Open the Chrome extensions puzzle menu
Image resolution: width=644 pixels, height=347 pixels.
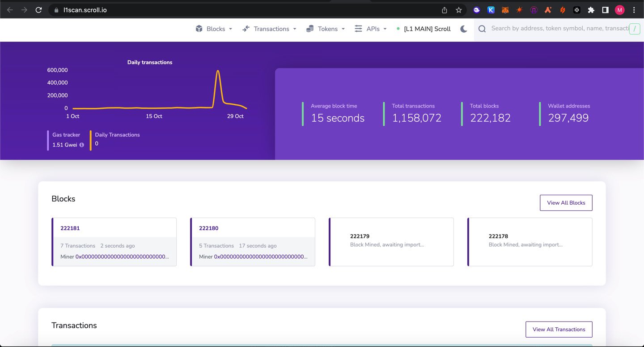591,10
